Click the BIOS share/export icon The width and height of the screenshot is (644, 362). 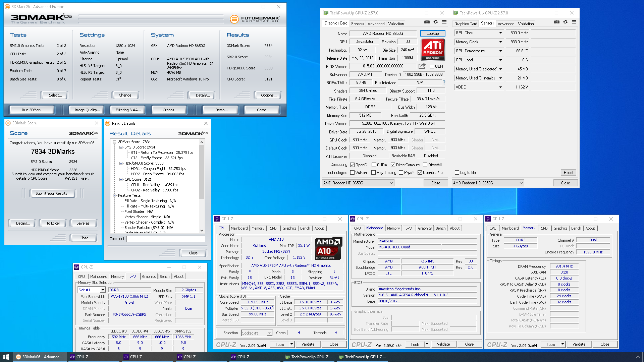(422, 66)
